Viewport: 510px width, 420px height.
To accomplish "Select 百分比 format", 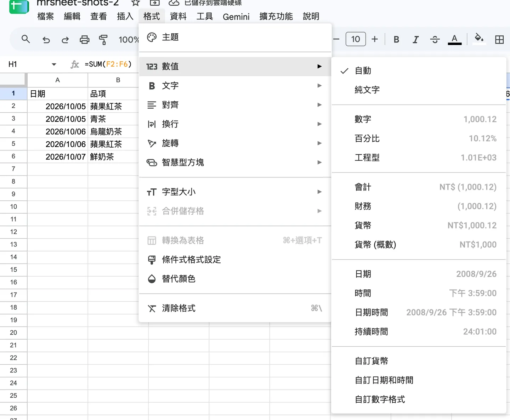I will (419, 138).
